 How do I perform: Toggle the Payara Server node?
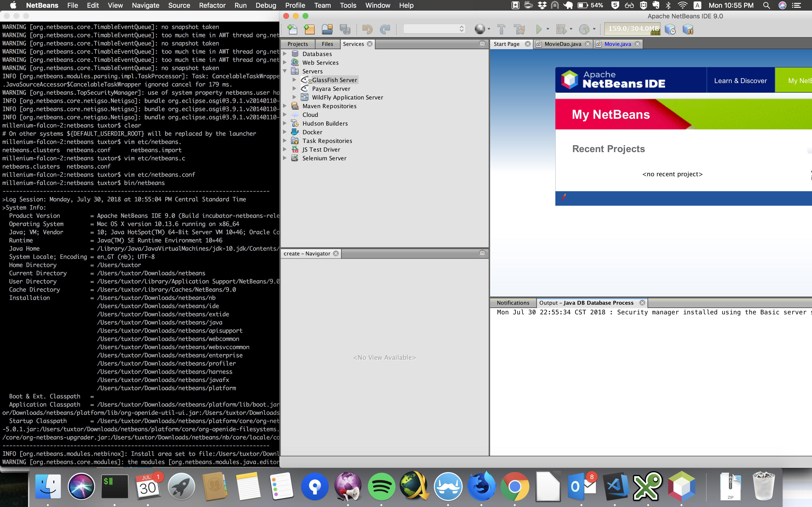point(294,88)
